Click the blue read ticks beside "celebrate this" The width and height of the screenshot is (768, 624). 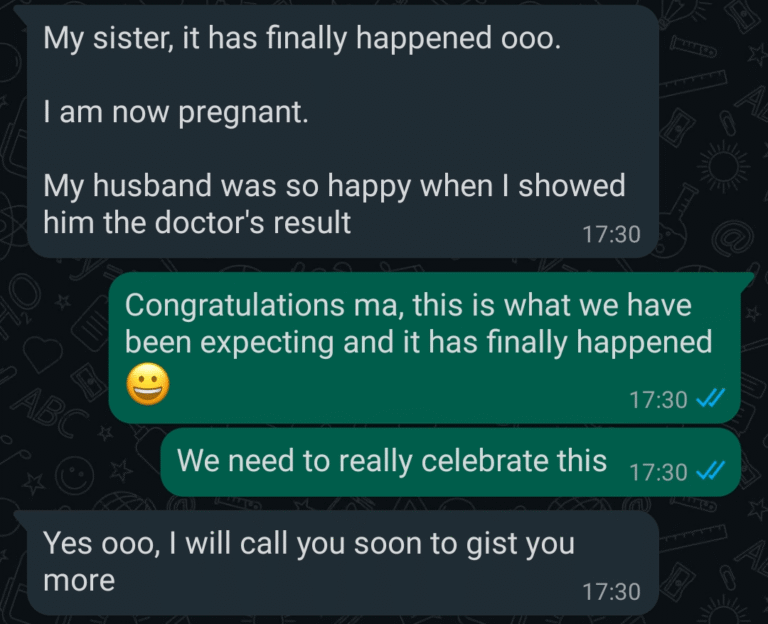coord(710,471)
